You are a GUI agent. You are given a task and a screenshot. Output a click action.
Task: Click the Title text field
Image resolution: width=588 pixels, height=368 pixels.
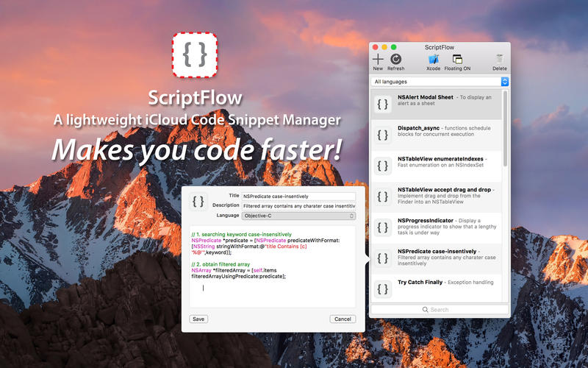coord(298,197)
